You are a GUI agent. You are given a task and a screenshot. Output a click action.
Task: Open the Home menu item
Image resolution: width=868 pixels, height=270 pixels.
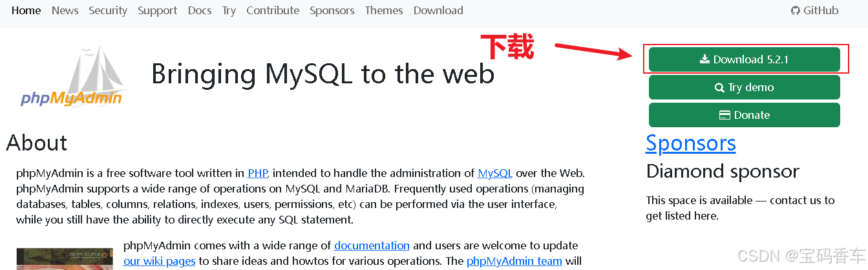pyautogui.click(x=26, y=10)
